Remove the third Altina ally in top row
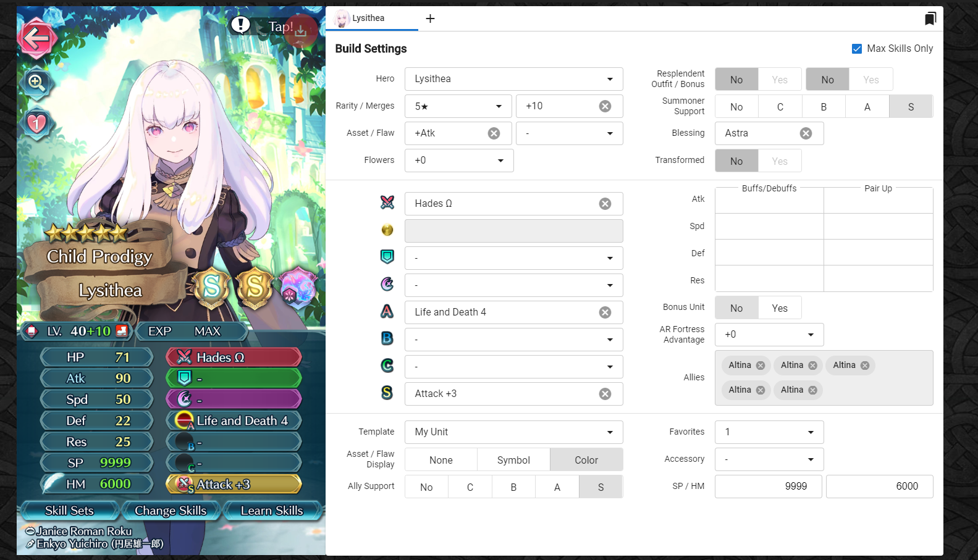The width and height of the screenshot is (978, 560). (x=865, y=366)
